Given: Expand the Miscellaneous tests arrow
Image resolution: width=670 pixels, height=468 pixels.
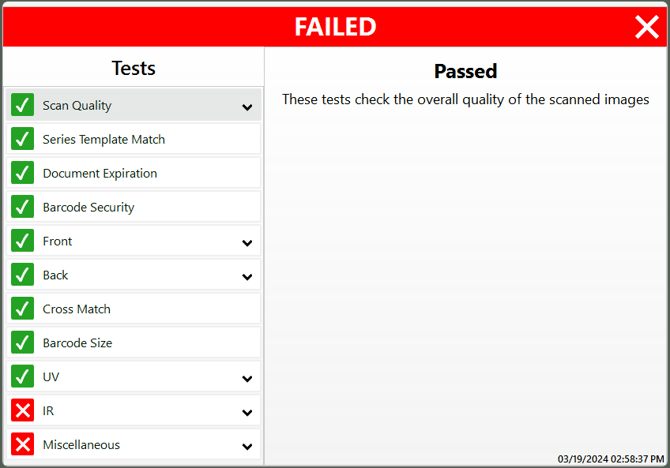Looking at the screenshot, I should (247, 446).
